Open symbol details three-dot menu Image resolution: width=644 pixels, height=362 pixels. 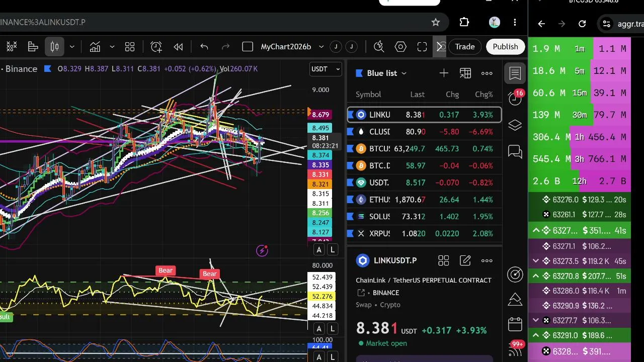[487, 260]
